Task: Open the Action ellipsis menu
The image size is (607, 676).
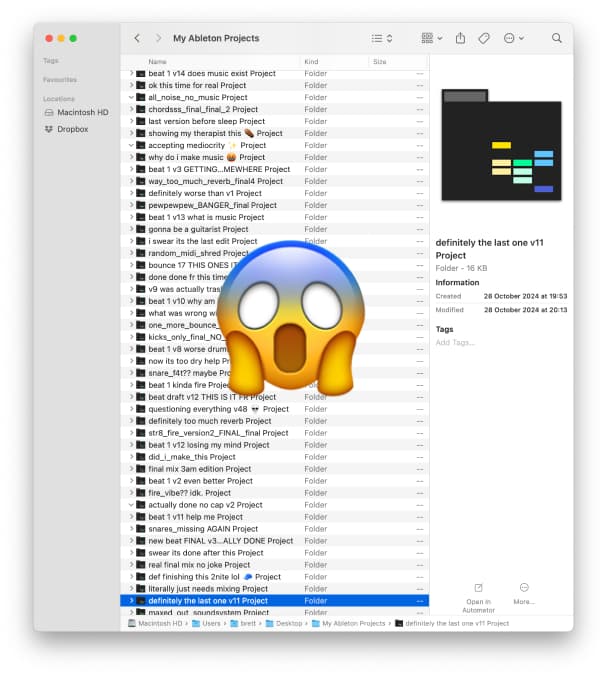Action: click(x=513, y=38)
